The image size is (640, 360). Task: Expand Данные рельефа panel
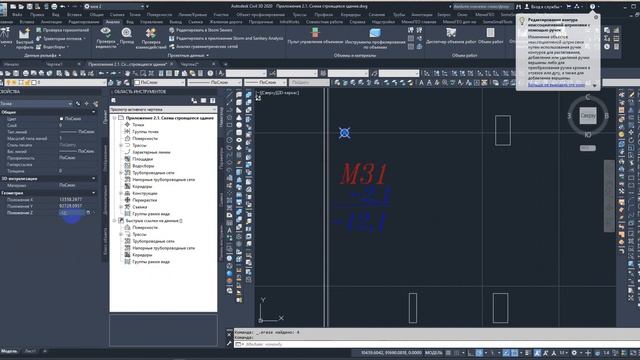coord(42,55)
